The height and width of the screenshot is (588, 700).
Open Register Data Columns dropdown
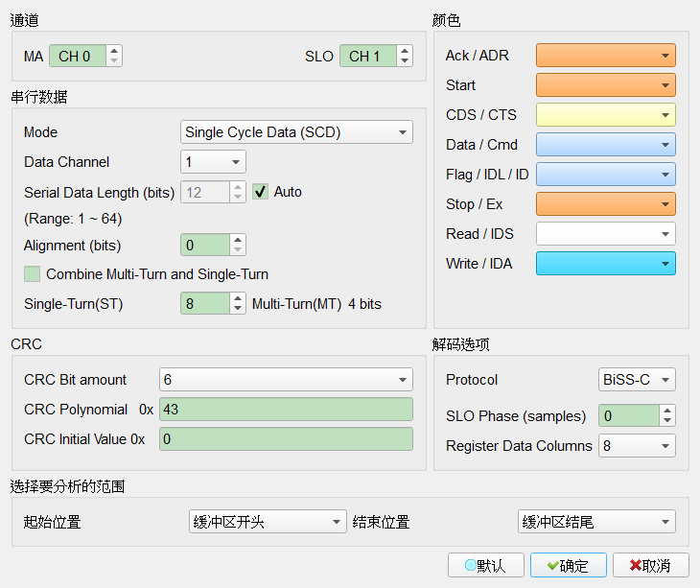tap(637, 446)
